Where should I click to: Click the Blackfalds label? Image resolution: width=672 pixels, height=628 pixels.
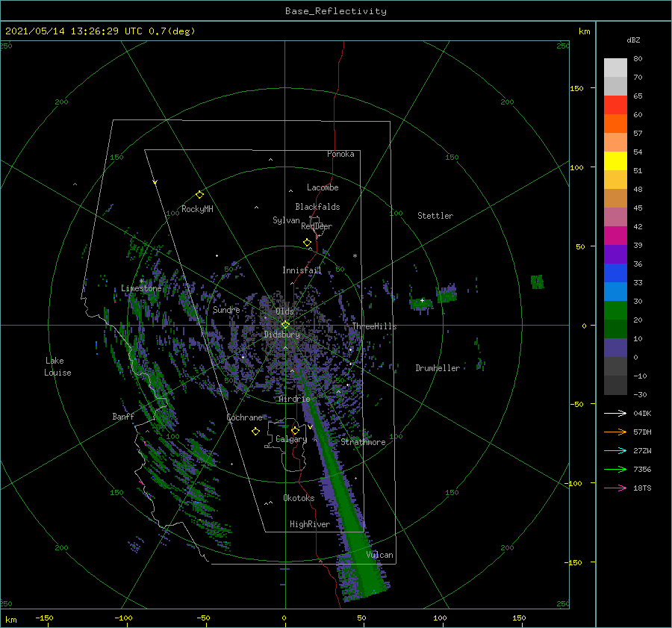pos(317,207)
